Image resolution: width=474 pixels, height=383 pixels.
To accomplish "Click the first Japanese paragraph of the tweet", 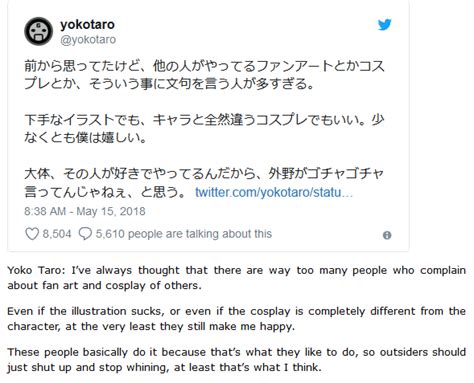I will (204, 75).
